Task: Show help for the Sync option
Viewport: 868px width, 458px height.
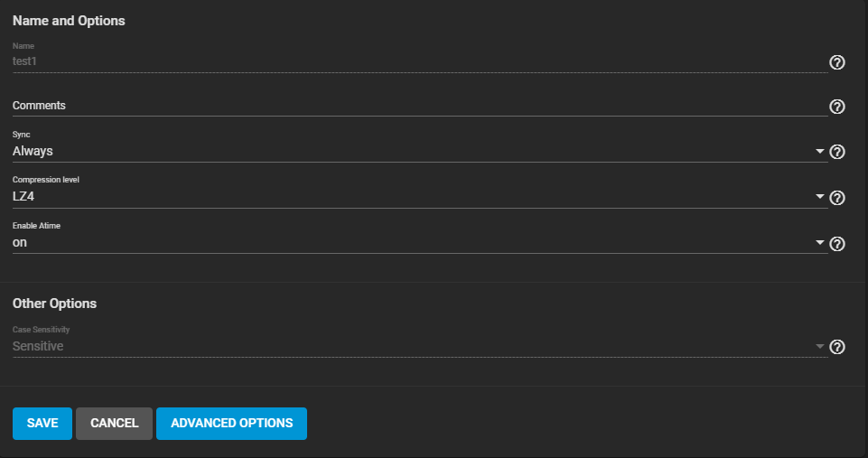Action: click(836, 152)
